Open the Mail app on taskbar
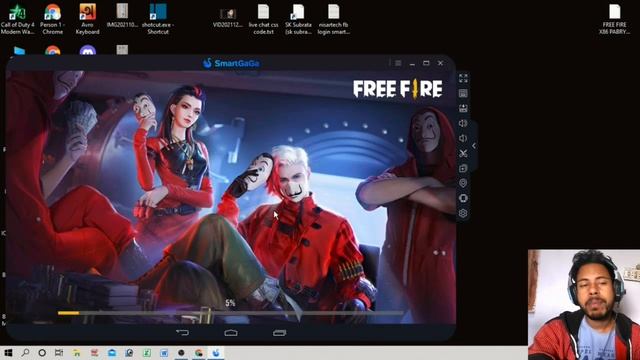 (x=112, y=353)
